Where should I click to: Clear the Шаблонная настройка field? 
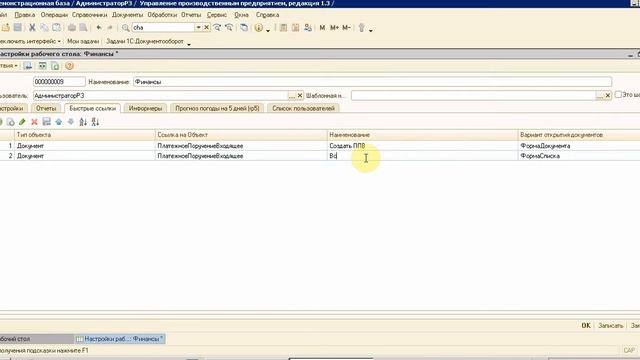(608, 96)
